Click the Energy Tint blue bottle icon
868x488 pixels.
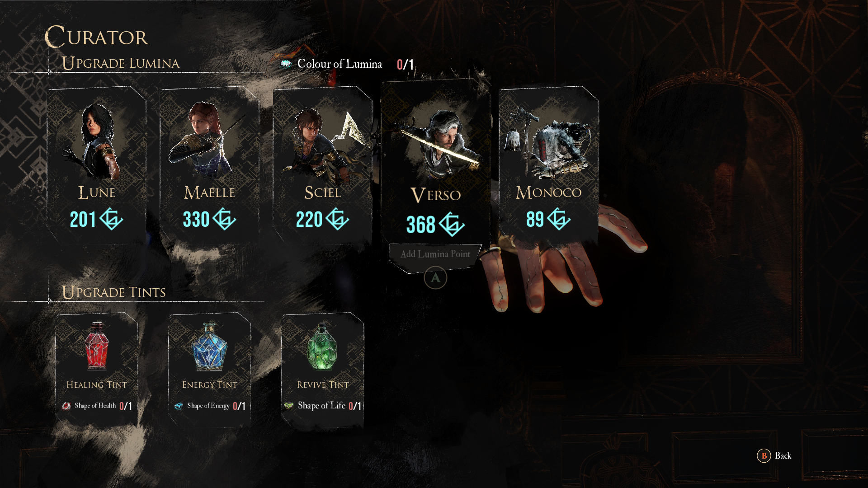(209, 346)
